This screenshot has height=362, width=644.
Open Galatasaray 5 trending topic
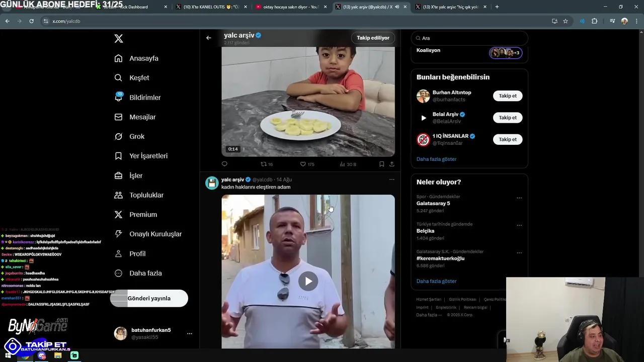[x=433, y=204]
